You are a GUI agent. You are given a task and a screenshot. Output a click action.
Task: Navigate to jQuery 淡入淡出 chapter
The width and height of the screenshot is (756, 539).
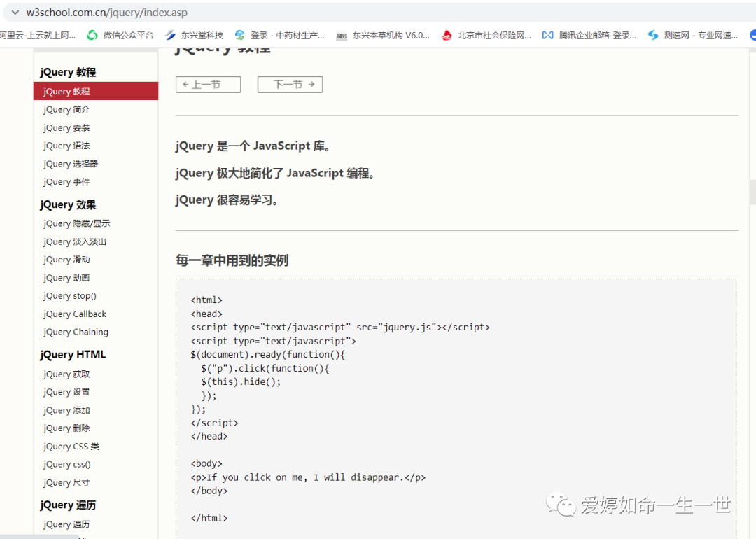coord(75,241)
